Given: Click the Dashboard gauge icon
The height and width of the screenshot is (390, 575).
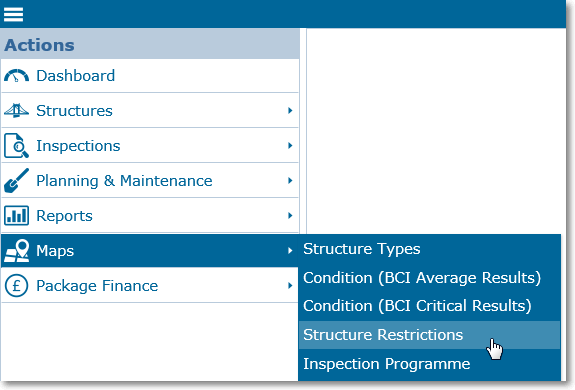Looking at the screenshot, I should 16,76.
